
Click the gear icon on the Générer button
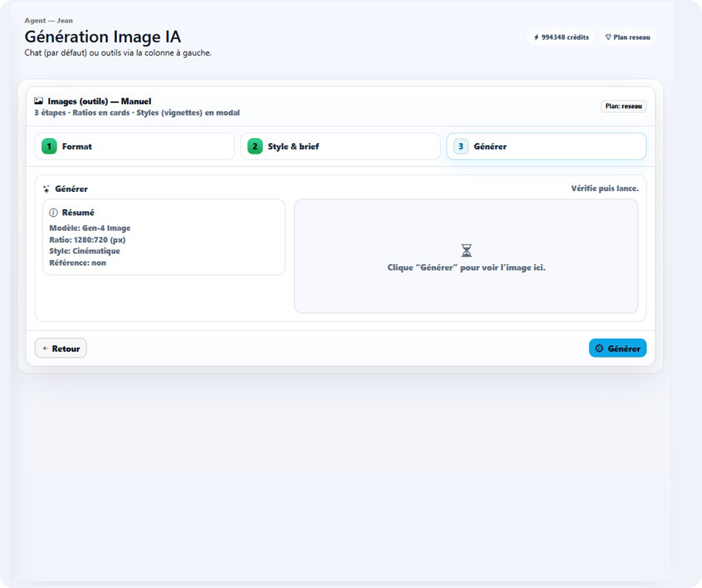599,348
